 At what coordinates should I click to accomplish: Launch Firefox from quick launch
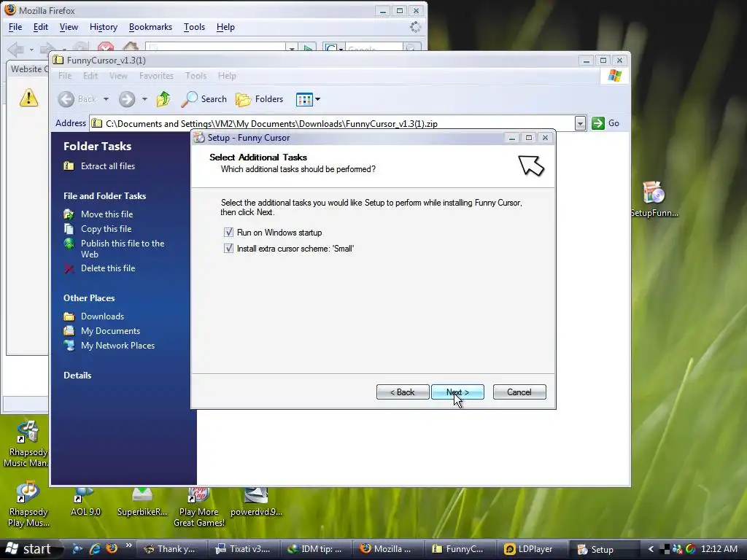point(112,549)
